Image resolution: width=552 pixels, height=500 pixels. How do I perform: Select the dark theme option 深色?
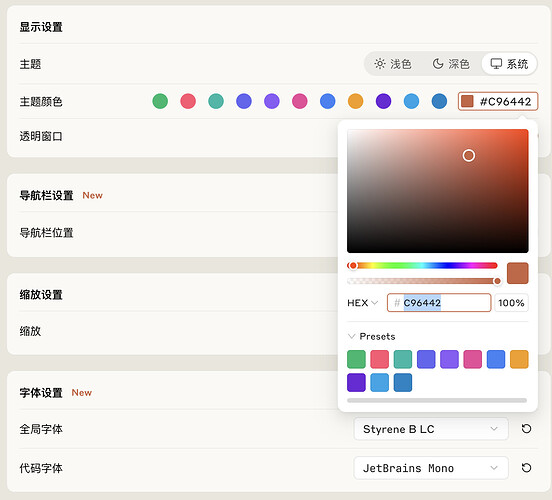pos(451,64)
